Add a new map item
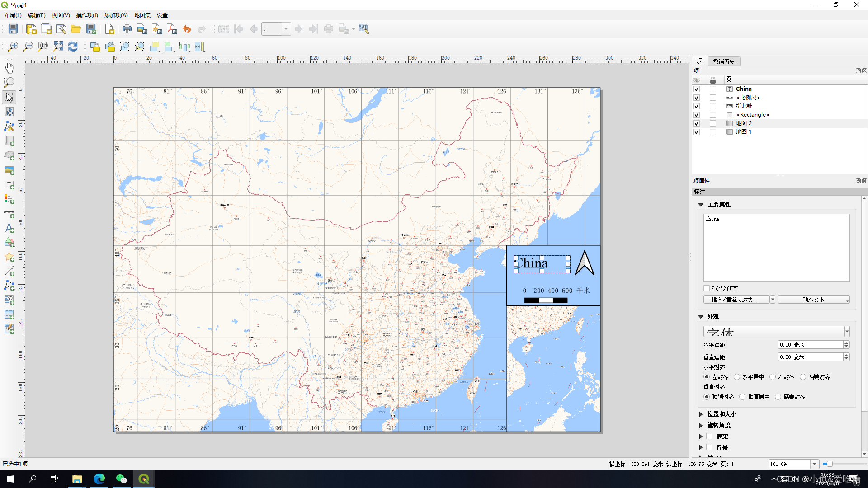The height and width of the screenshot is (488, 868). 9,141
